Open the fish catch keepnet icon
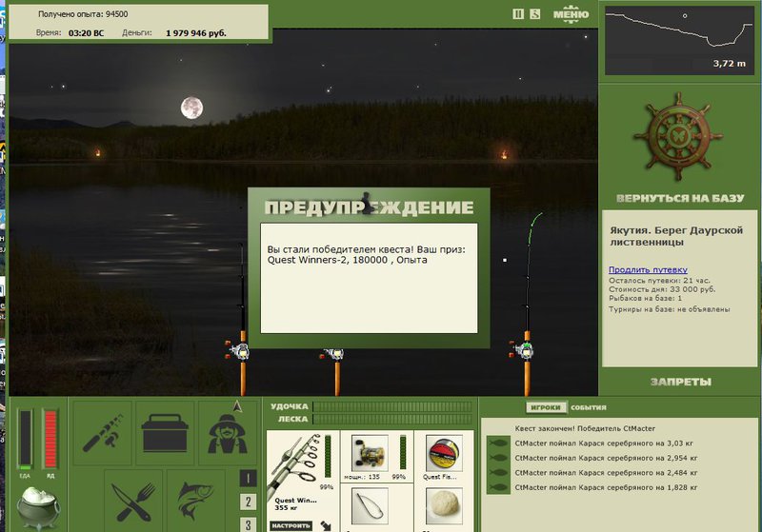The width and height of the screenshot is (762, 532). tap(195, 501)
